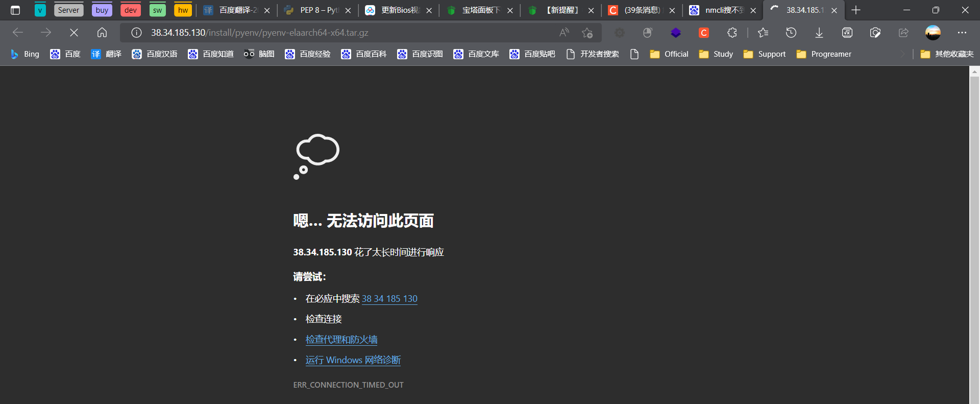Open the 百度文库 bookmark
This screenshot has width=980, height=404.
tap(476, 54)
